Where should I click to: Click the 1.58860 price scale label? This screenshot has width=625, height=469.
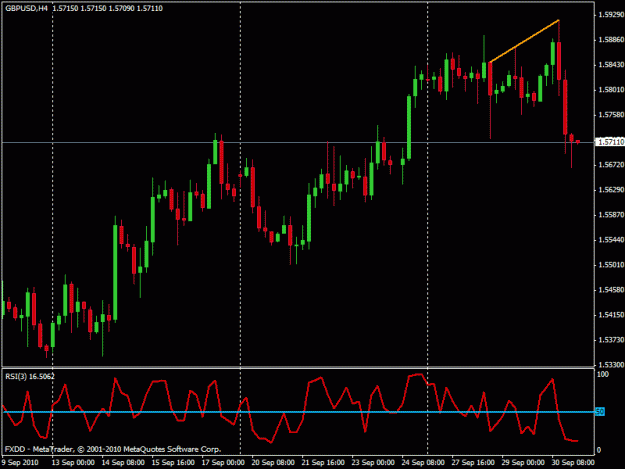click(611, 40)
